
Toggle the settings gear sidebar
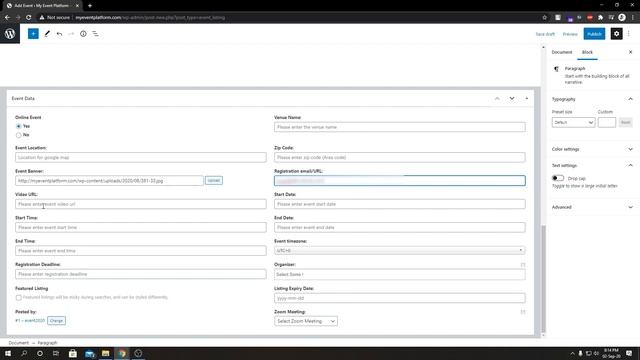coord(616,34)
